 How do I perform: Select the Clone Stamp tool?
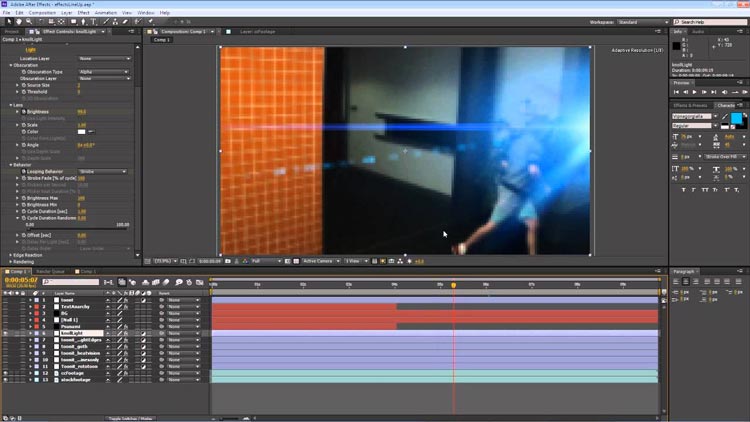point(115,22)
